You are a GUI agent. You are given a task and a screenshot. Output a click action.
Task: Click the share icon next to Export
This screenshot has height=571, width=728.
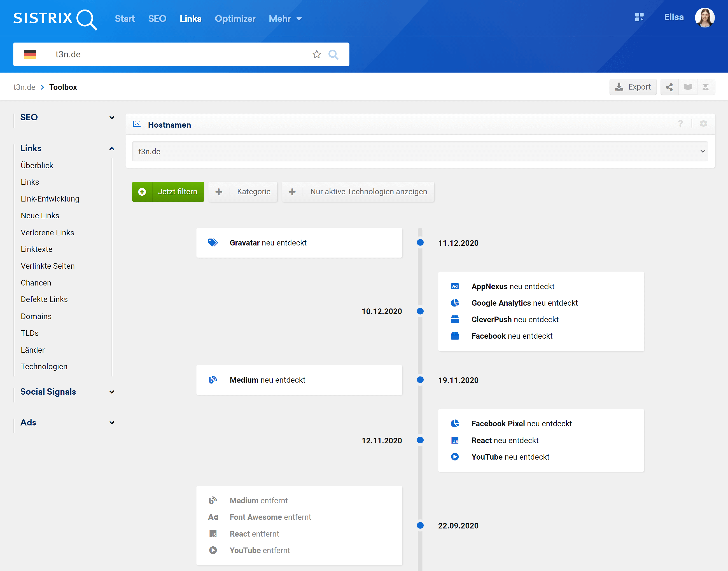tap(669, 87)
